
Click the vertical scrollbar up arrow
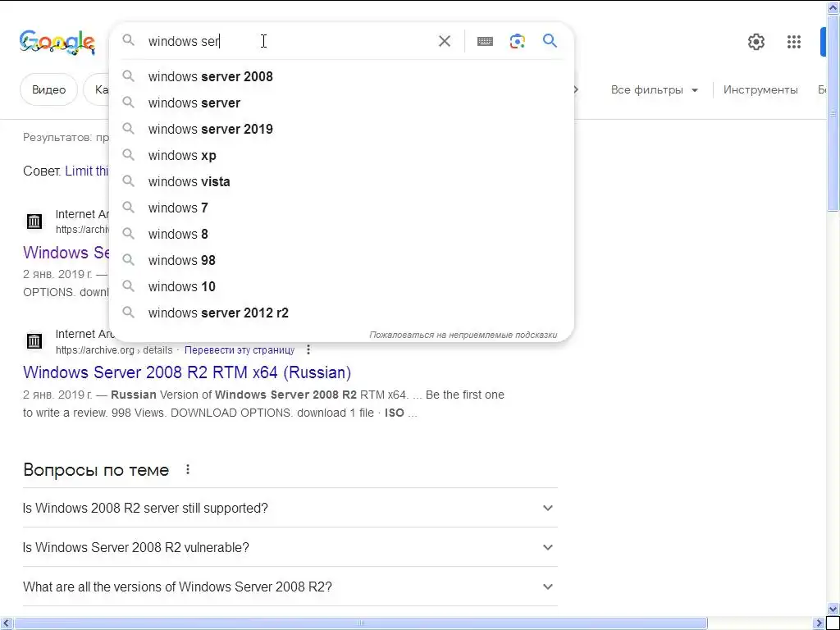click(x=833, y=7)
